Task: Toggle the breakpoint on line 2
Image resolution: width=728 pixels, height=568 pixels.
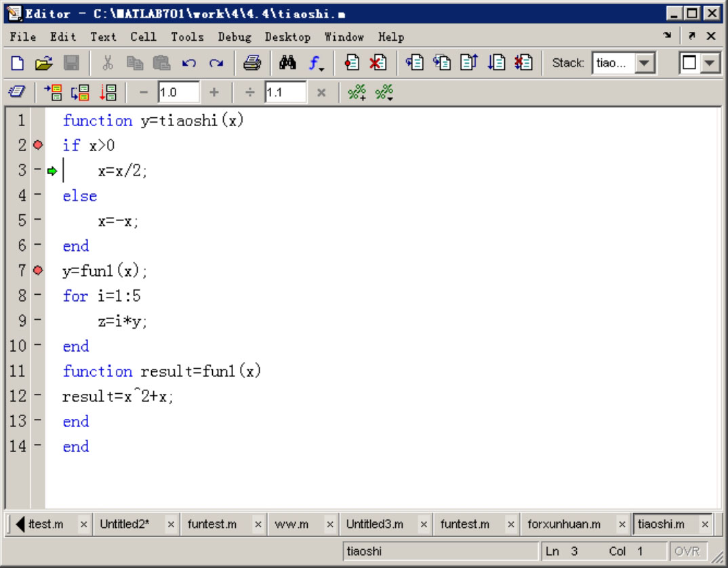Action: (38, 145)
